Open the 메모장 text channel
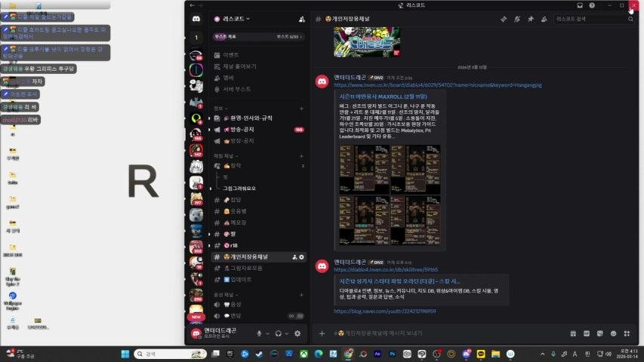 point(259,222)
